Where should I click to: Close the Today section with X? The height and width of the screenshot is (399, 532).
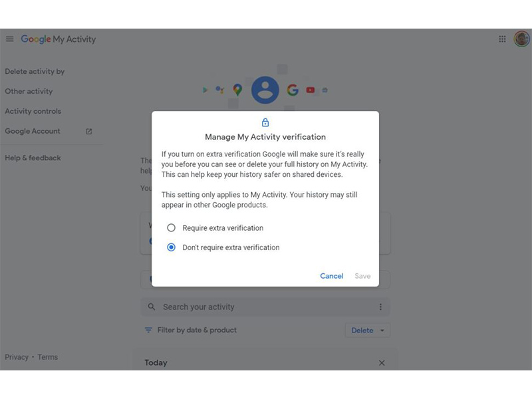(x=382, y=362)
